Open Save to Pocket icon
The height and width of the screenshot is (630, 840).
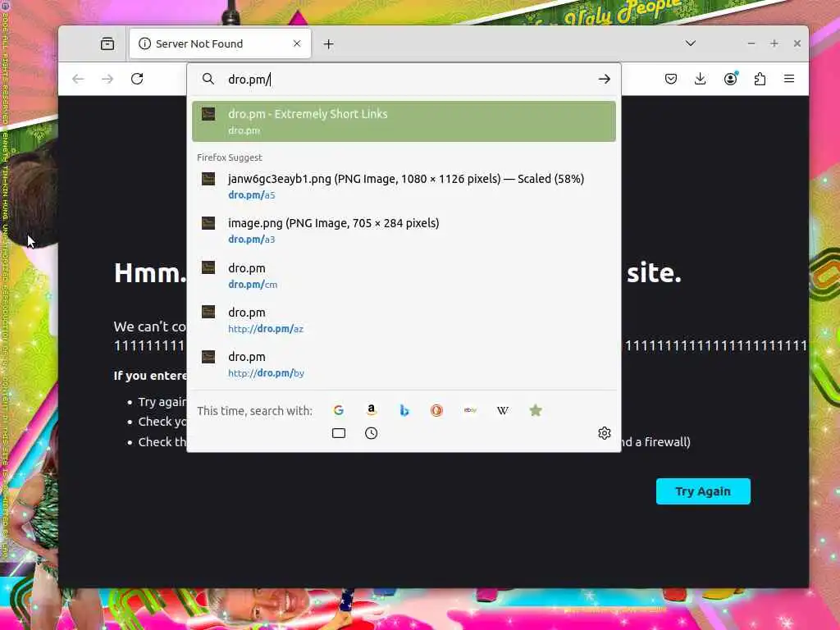click(x=671, y=80)
